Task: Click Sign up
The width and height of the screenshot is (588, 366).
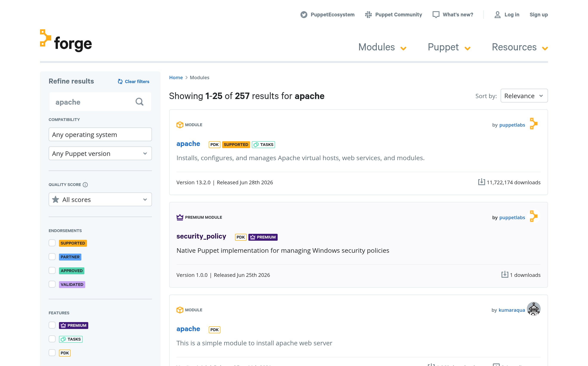Action: (x=539, y=15)
